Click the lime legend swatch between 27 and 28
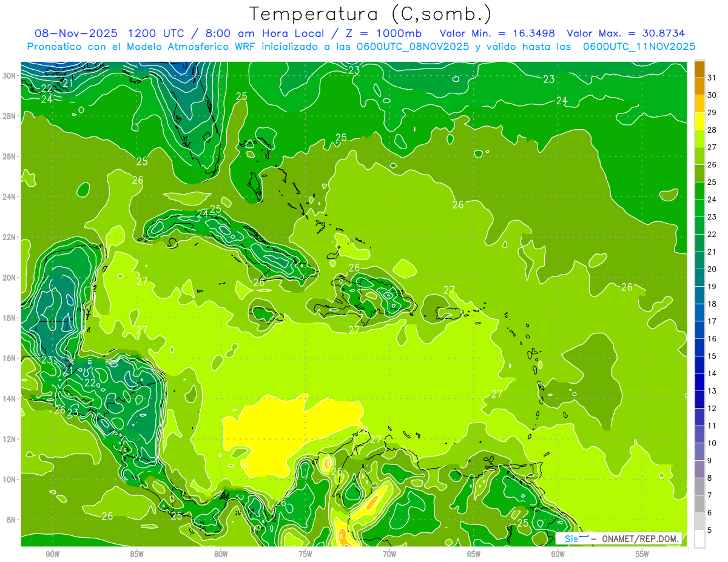728x562 pixels. pyautogui.click(x=699, y=138)
